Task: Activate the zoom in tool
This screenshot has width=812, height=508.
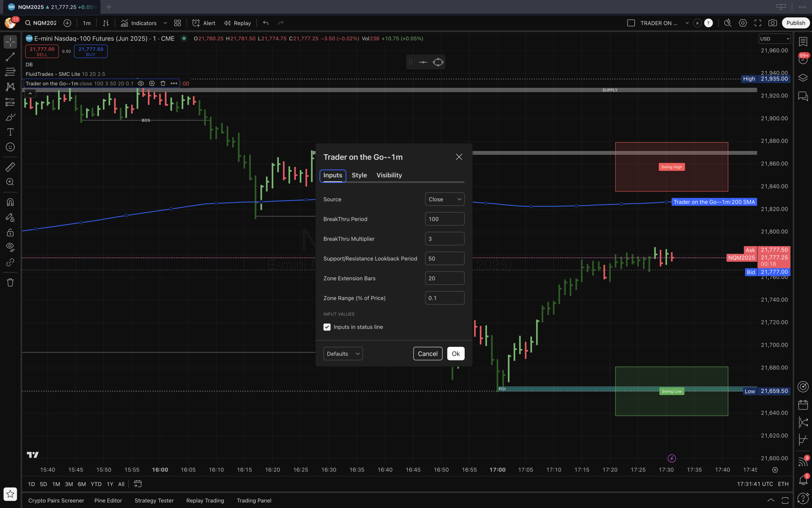Action: (10, 182)
